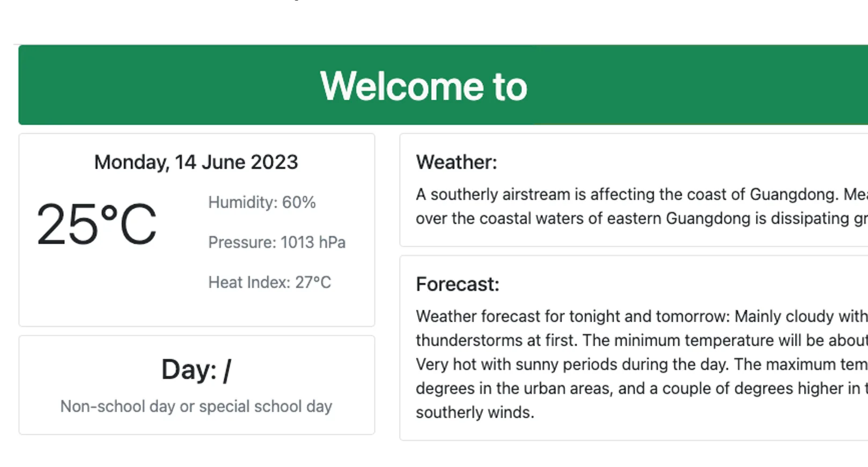Select the Heat Index: 27°C text
The image size is (868, 467).
270,282
